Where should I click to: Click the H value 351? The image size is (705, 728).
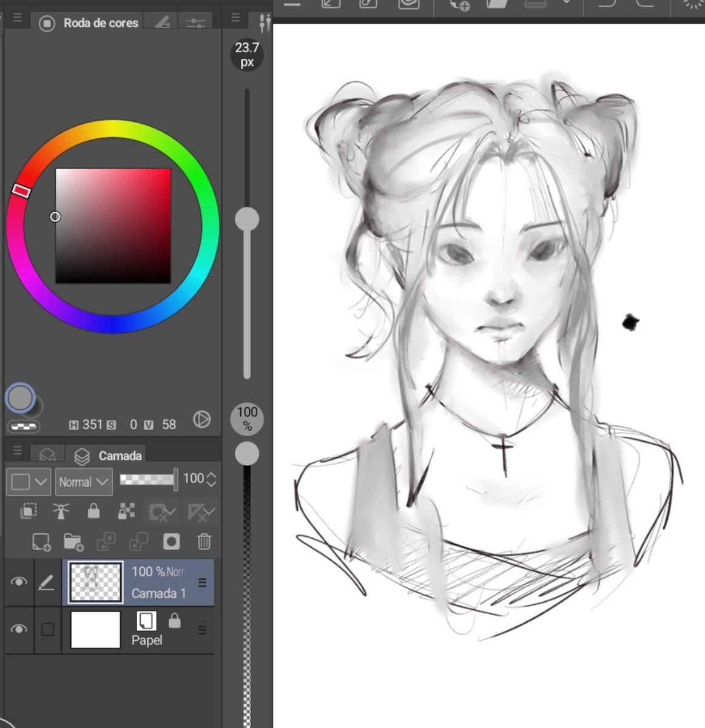tap(92, 425)
